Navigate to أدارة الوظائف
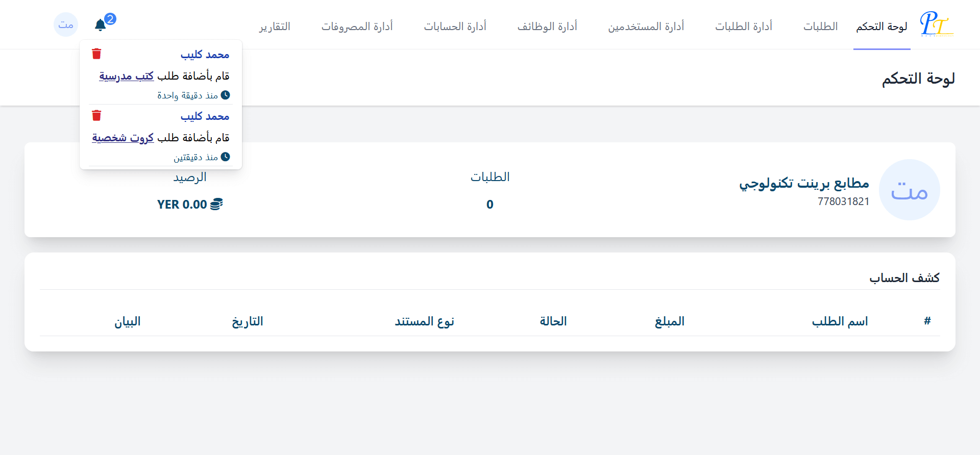Viewport: 980px width, 455px height. (547, 26)
